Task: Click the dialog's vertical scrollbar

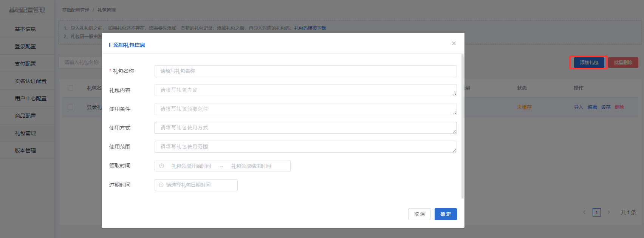Action: pos(462,126)
